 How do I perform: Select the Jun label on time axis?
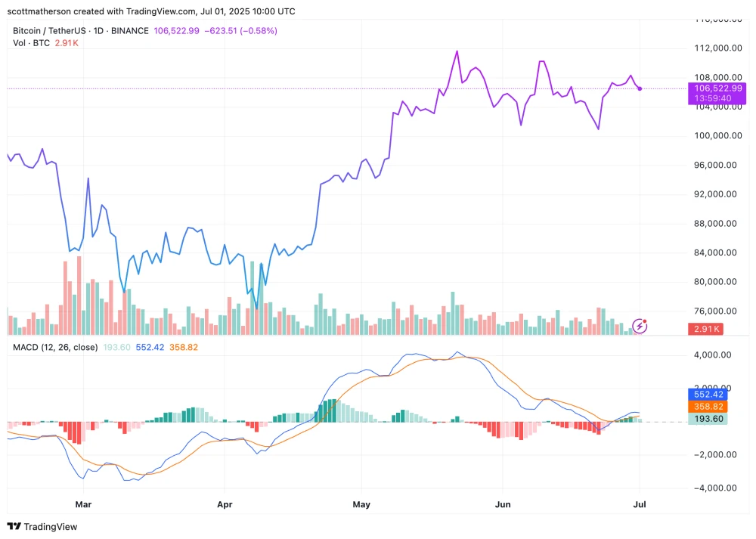pyautogui.click(x=503, y=504)
